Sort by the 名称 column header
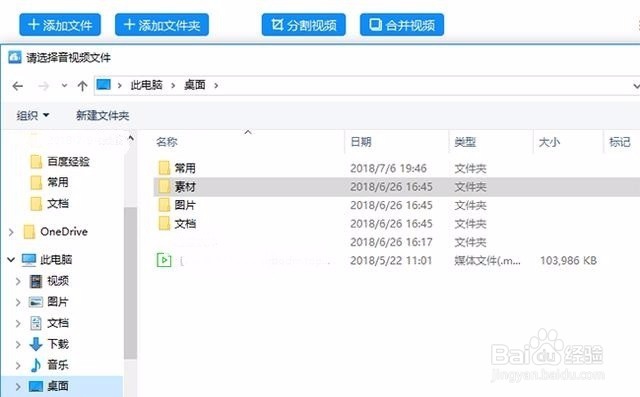The image size is (640, 397). [x=167, y=142]
